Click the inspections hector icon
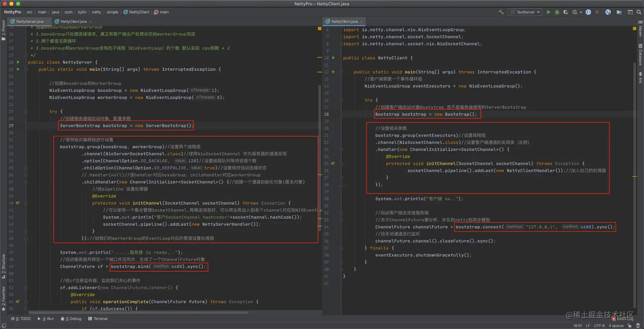The image size is (644, 329). click(638, 326)
